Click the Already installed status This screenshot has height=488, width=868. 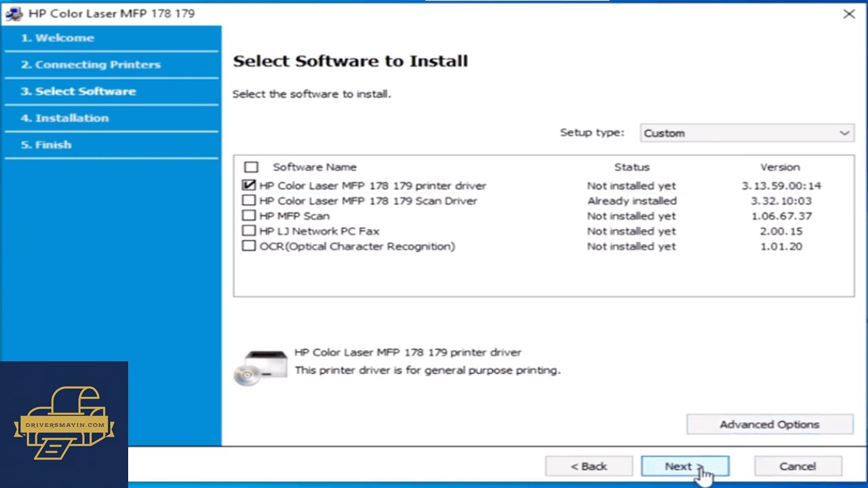tap(632, 201)
